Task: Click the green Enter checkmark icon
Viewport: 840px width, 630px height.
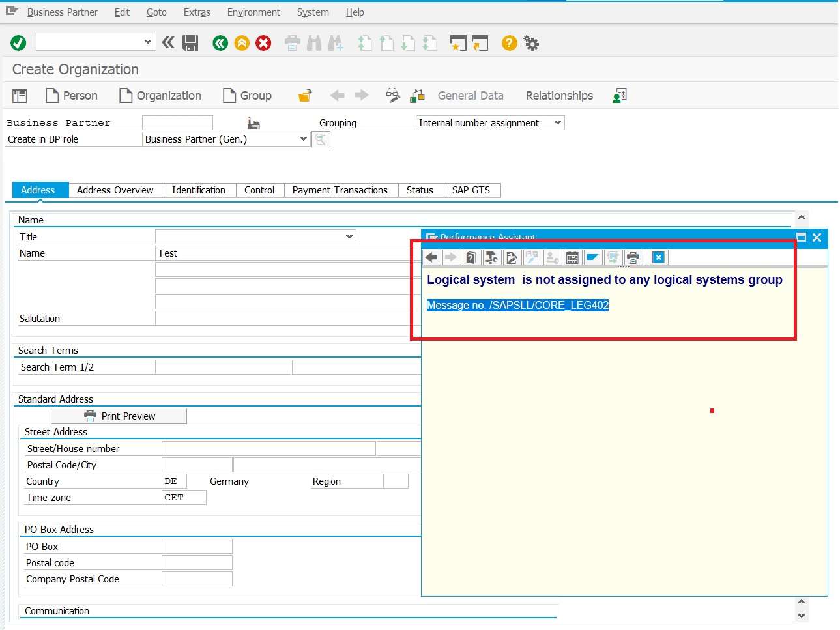Action: tap(18, 43)
